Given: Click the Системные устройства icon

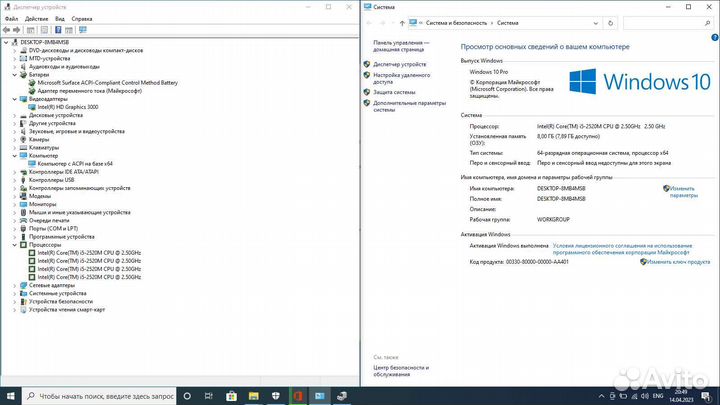Looking at the screenshot, I should tap(23, 293).
